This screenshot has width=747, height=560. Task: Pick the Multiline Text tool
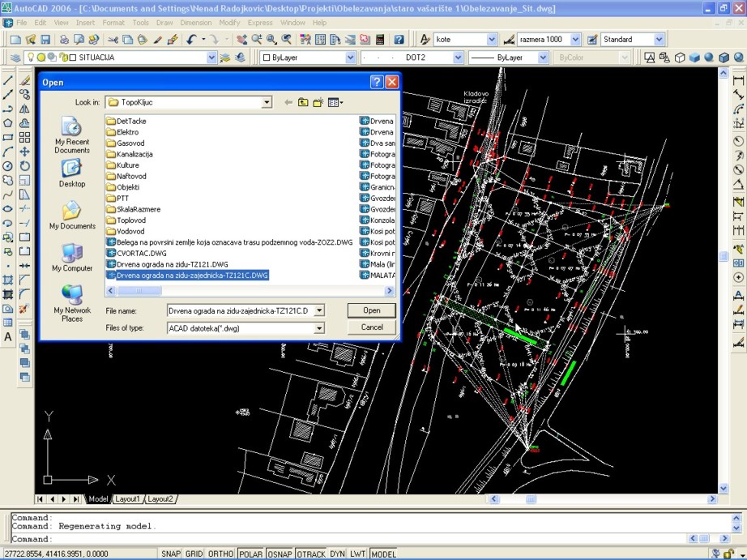8,336
